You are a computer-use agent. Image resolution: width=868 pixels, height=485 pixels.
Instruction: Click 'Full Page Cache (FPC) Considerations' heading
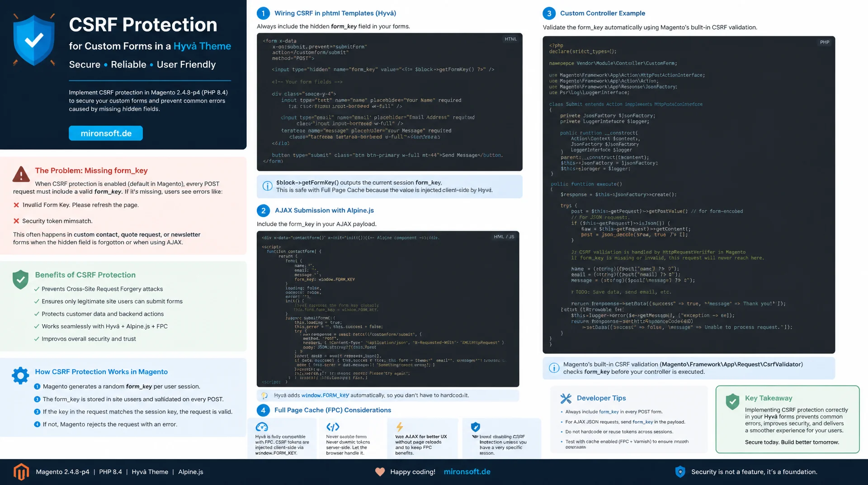click(333, 410)
